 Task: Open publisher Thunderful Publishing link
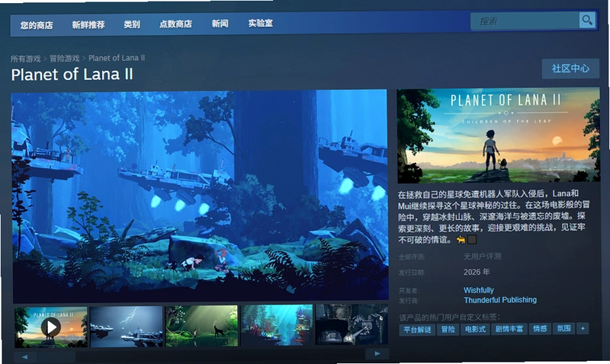pyautogui.click(x=500, y=300)
